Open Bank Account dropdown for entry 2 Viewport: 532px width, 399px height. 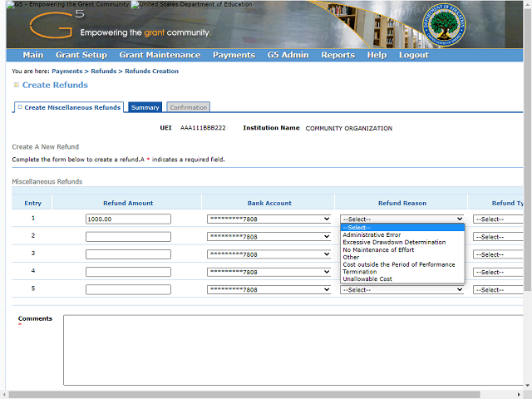[x=269, y=237]
